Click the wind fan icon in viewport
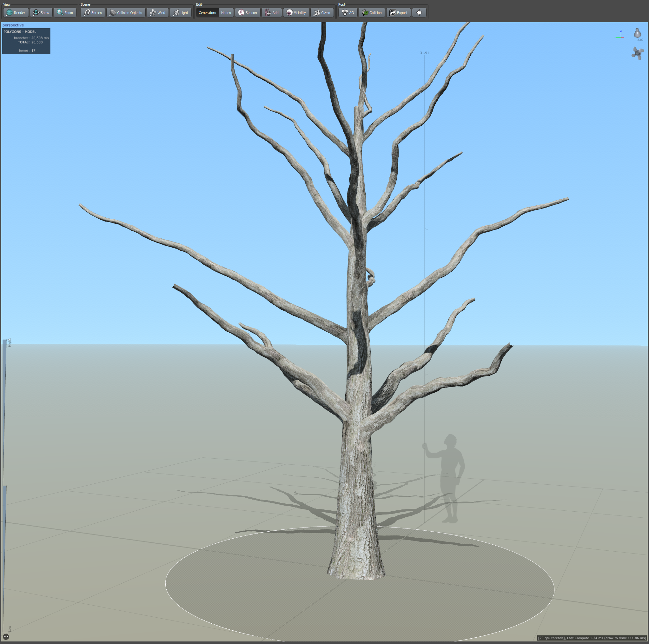The image size is (649, 644). tap(637, 53)
